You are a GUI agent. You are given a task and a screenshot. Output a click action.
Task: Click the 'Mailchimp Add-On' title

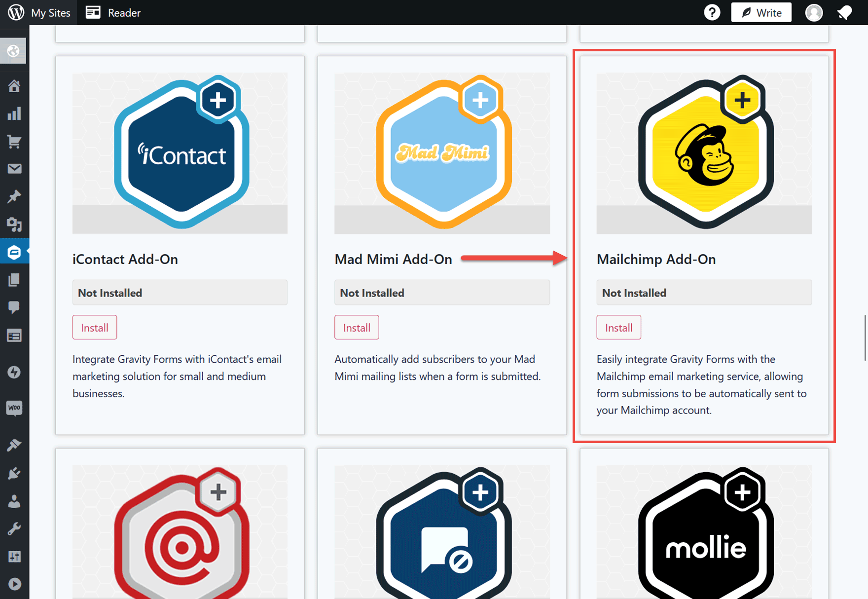point(656,259)
